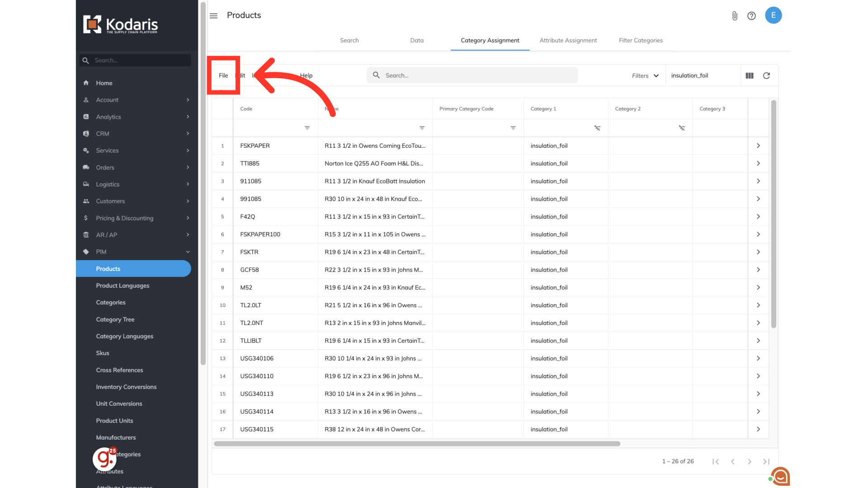Screen dimensions: 868x488
Task: Click the user avatar E icon
Action: [x=773, y=15]
